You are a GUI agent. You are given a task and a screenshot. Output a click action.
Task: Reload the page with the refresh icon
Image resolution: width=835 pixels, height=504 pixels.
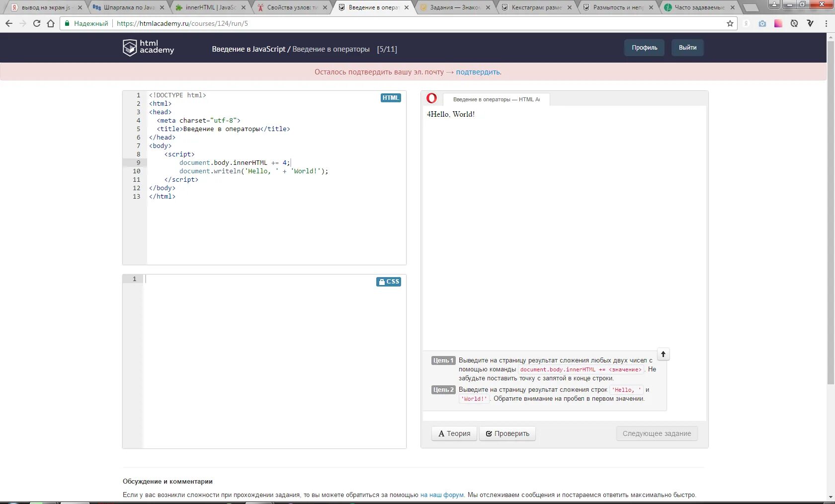point(37,23)
